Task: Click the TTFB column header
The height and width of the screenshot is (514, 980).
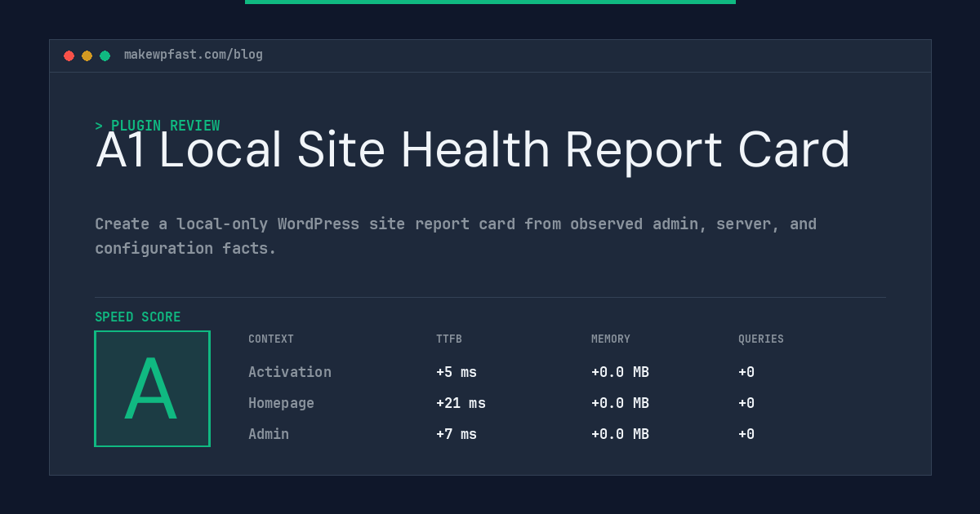Action: 449,339
